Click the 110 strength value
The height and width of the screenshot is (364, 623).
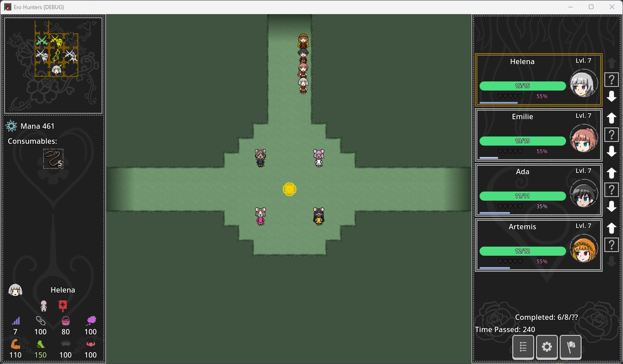click(x=15, y=355)
